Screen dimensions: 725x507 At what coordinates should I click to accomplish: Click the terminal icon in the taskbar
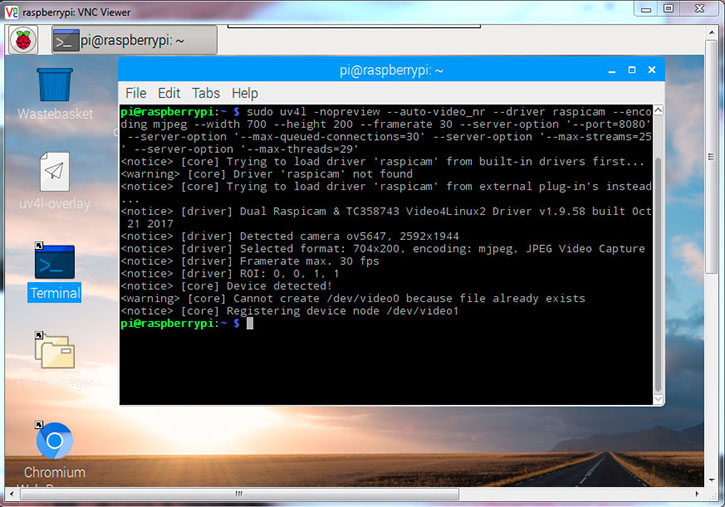point(66,41)
